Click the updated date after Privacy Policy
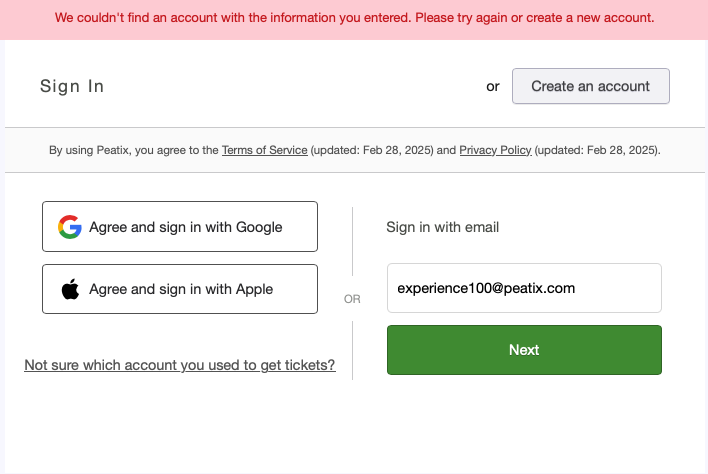The height and width of the screenshot is (474, 708). 597,150
